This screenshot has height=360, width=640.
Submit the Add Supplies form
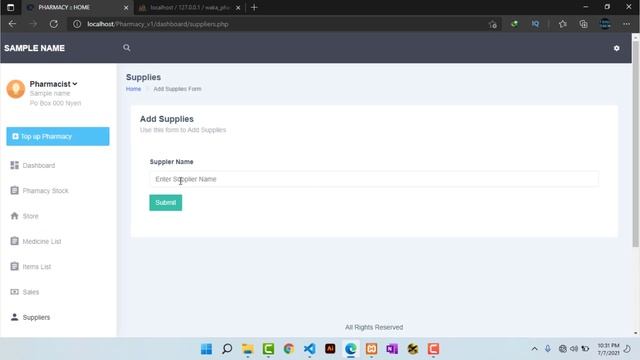pos(166,203)
